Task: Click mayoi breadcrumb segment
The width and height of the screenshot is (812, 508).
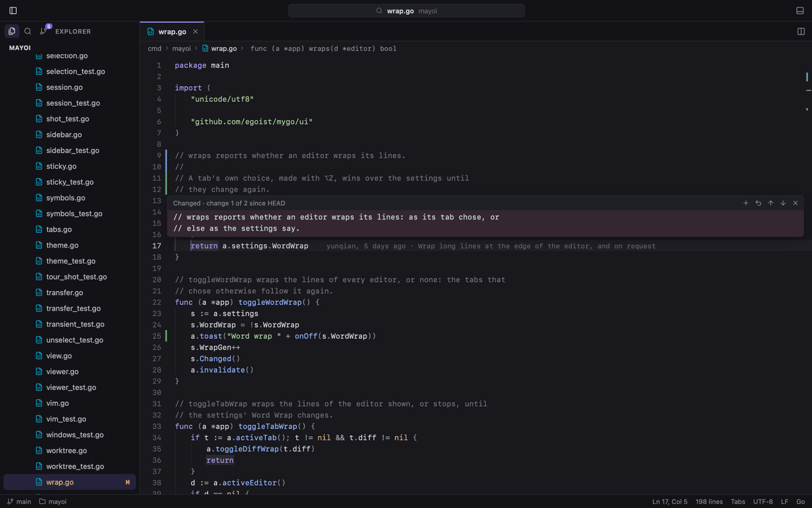Action: point(181,49)
